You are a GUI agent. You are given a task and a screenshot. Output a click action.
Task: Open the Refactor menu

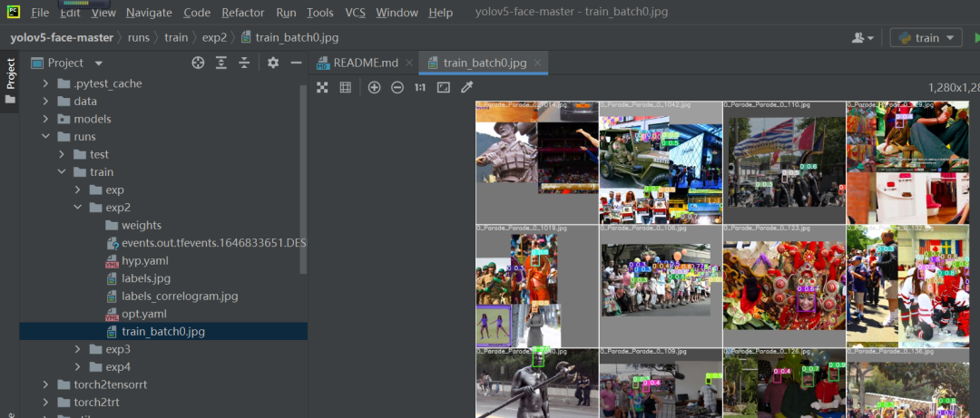(242, 13)
